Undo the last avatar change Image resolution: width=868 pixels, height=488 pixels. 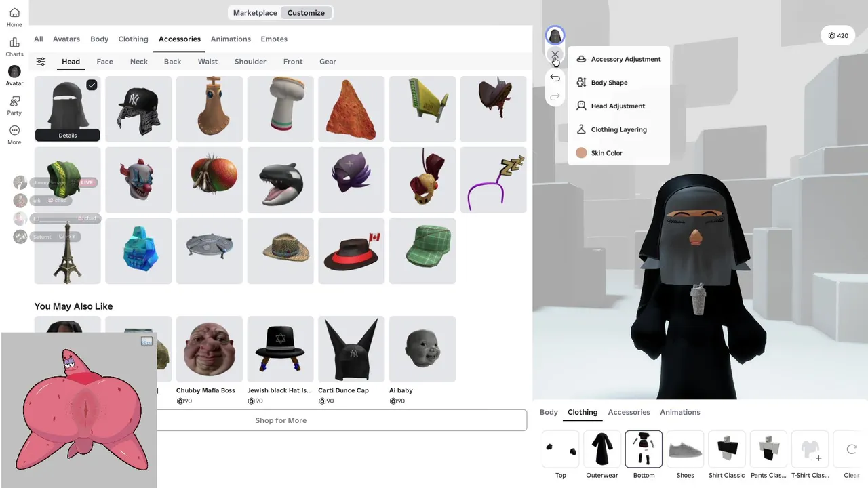pos(555,78)
